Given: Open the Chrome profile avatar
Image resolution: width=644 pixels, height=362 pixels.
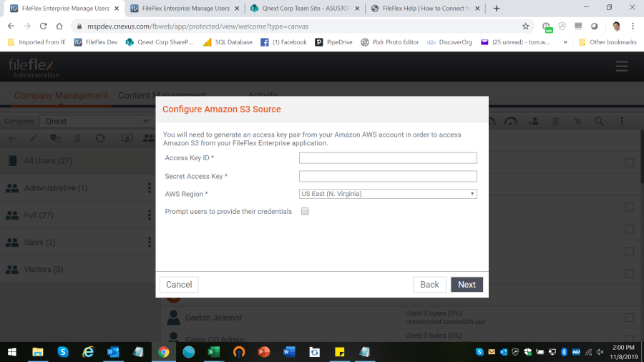Looking at the screenshot, I should (x=616, y=26).
